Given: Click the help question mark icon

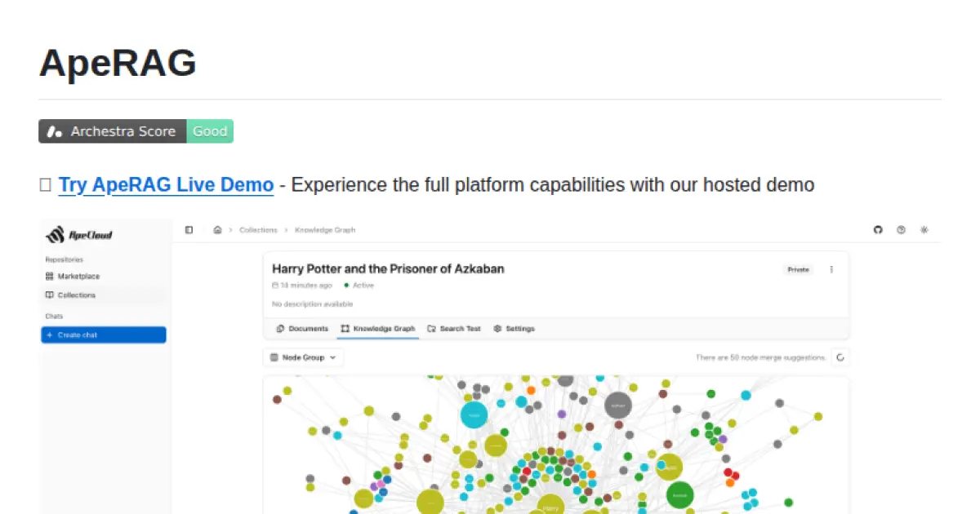Looking at the screenshot, I should pos(901,230).
